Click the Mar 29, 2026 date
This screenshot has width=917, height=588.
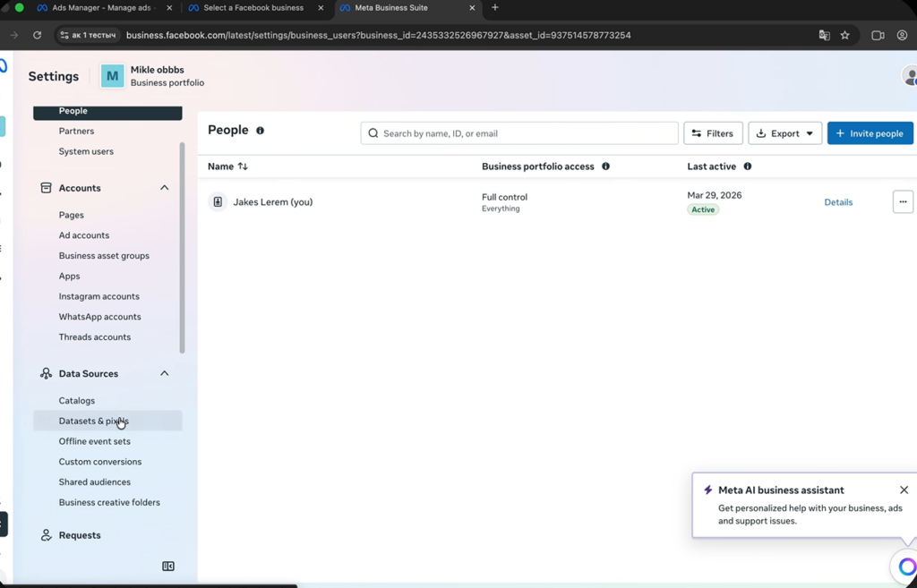714,195
